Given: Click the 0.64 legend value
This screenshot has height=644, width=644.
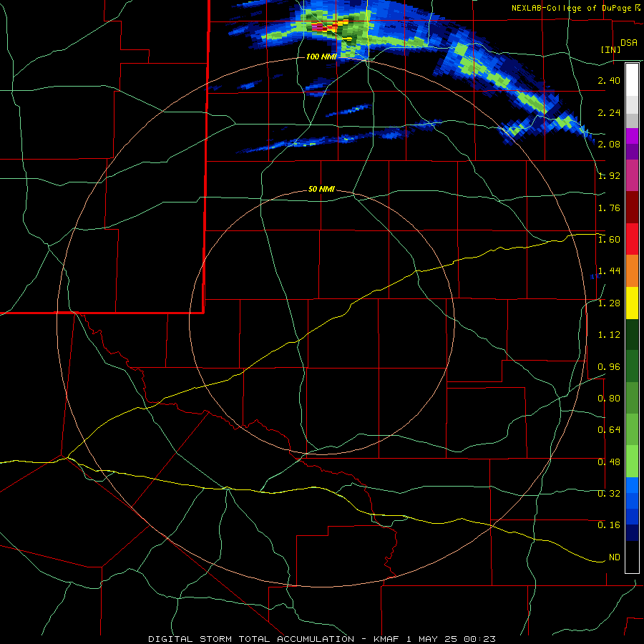Looking at the screenshot, I should click(x=609, y=430).
